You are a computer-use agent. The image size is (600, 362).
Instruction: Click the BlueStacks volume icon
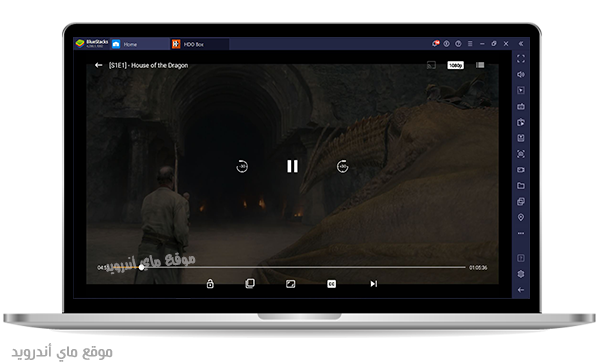(x=521, y=74)
